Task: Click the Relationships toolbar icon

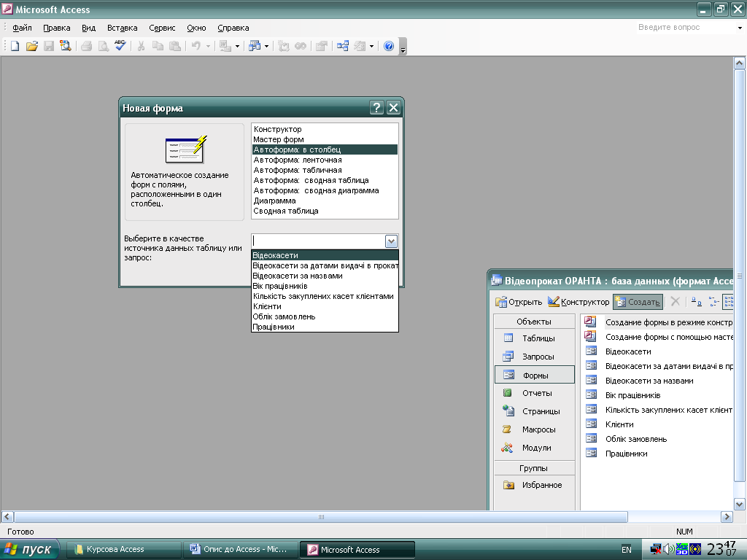Action: 343,46
